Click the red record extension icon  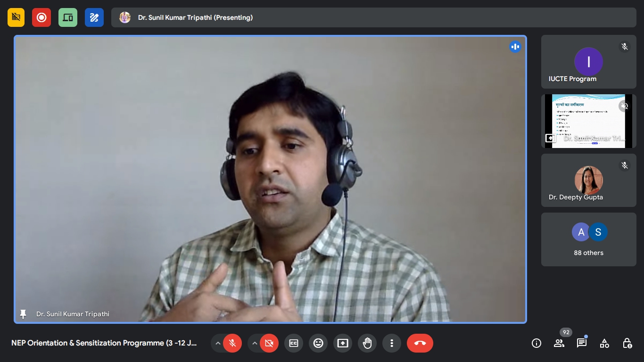click(41, 17)
